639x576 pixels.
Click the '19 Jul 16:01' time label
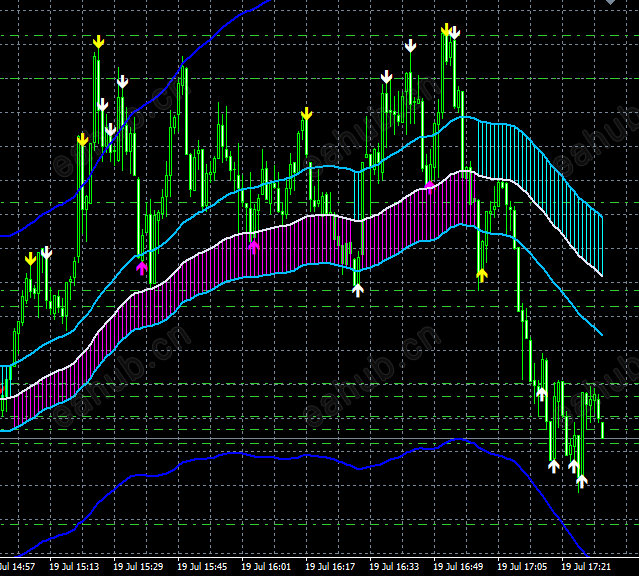(x=266, y=567)
